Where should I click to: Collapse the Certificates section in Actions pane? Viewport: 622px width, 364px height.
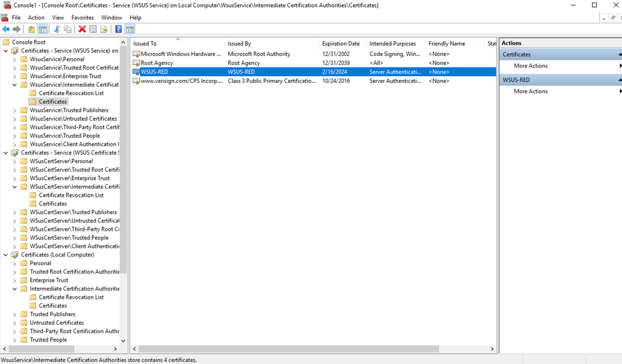[619, 54]
